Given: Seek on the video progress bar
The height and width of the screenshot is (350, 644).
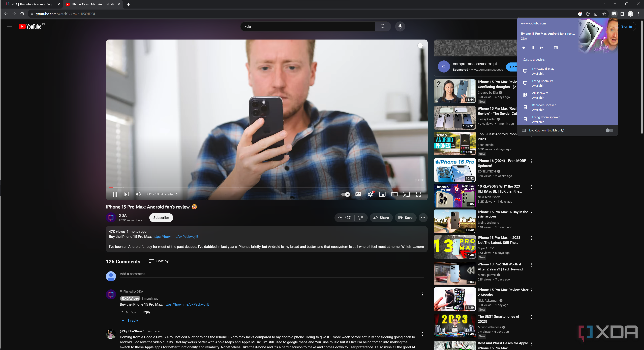Looking at the screenshot, I should click(x=266, y=188).
